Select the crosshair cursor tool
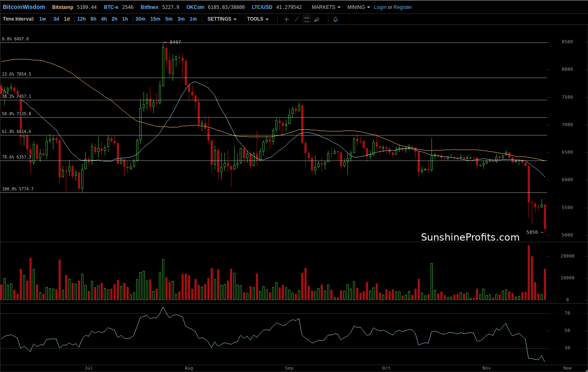This screenshot has width=588, height=372. pos(286,19)
